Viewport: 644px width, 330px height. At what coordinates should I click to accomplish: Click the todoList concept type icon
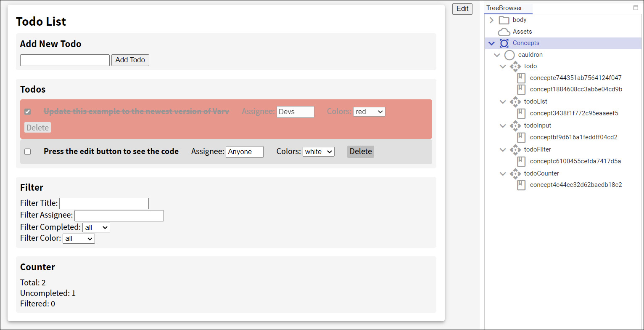pyautogui.click(x=515, y=102)
